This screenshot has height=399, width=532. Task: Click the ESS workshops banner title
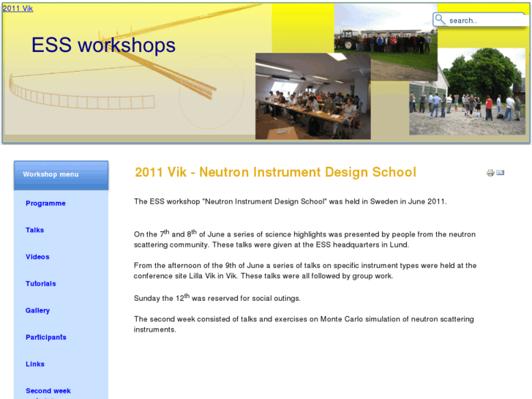103,45
